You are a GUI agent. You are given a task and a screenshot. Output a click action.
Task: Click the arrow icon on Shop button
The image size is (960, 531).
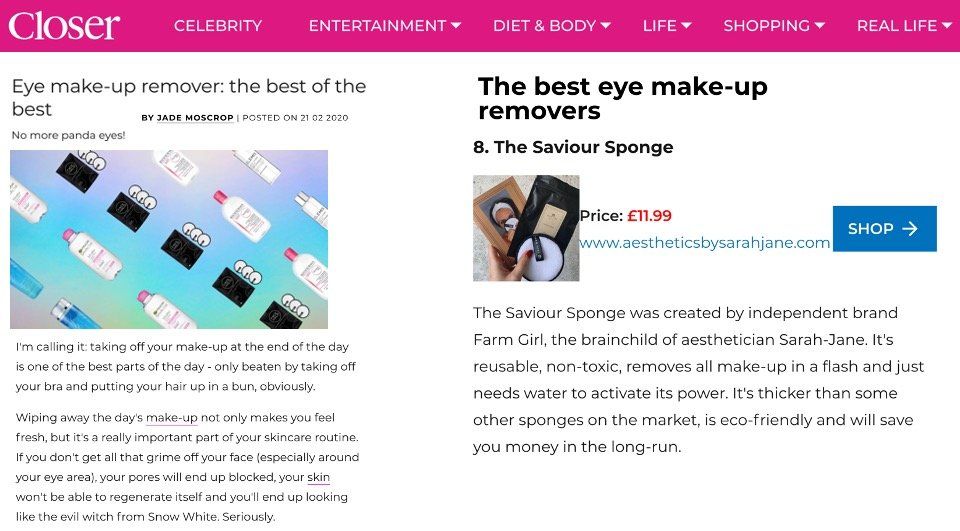[x=910, y=229]
